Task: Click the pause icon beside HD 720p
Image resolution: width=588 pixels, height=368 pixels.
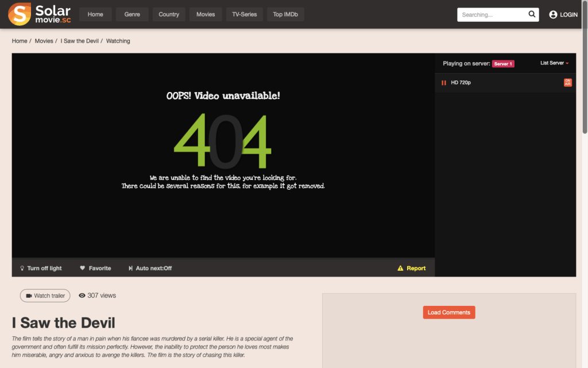Action: tap(443, 83)
